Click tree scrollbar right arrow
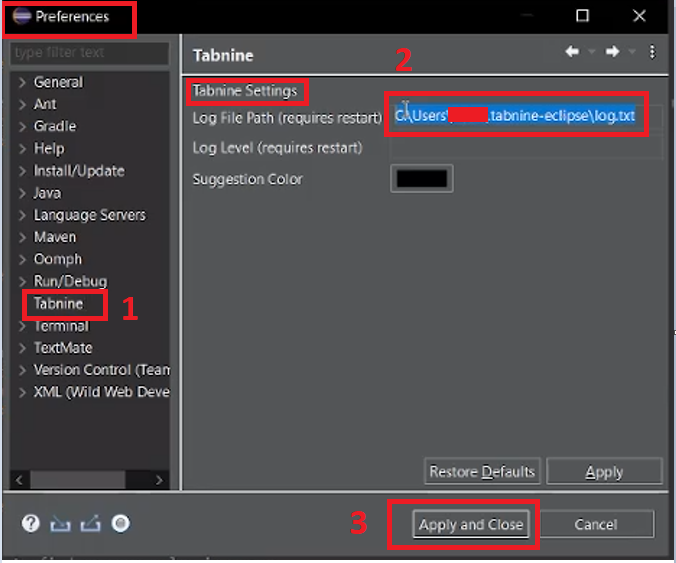 [x=159, y=480]
